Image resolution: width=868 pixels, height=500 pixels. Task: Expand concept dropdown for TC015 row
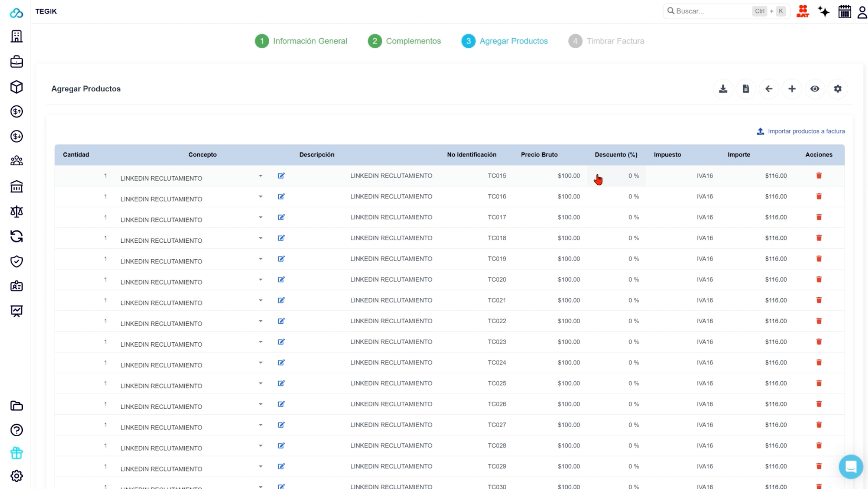click(260, 176)
